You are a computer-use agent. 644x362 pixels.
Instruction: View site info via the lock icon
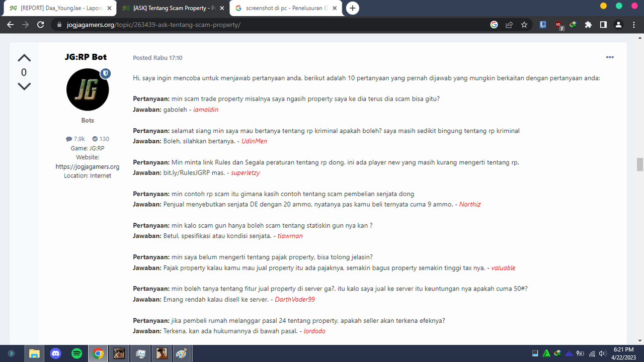click(x=59, y=25)
